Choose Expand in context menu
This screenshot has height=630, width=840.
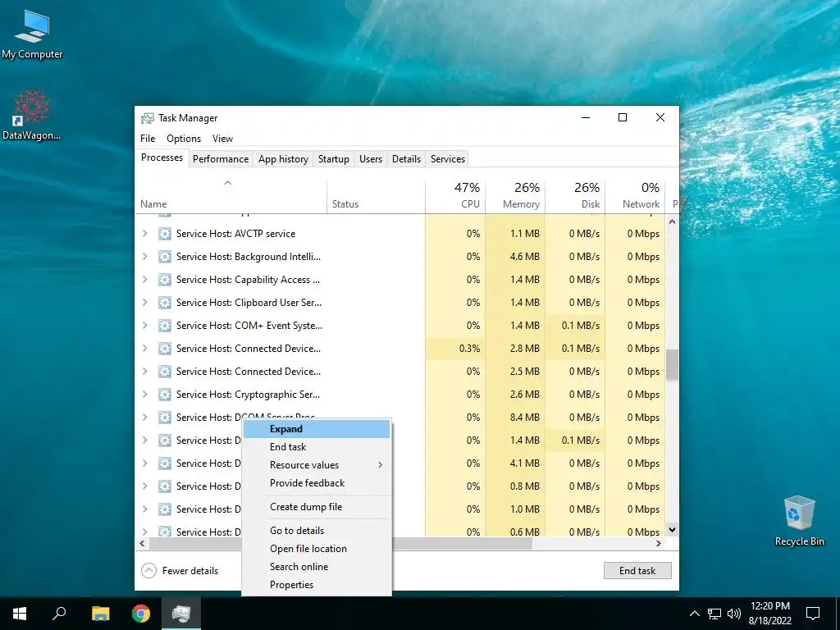(317, 429)
